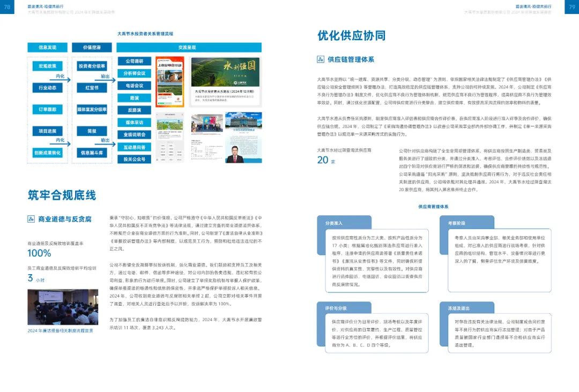Click the 20 家 eliminated suppliers figure

(326, 160)
